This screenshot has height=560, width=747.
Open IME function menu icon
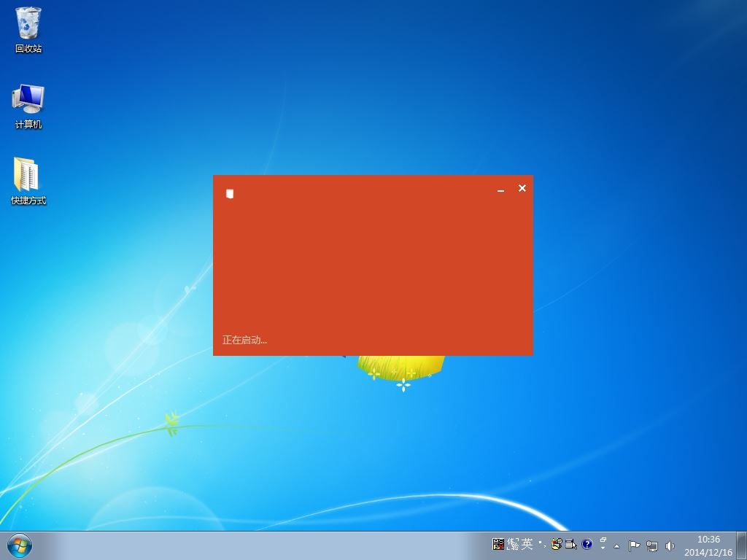point(570,544)
